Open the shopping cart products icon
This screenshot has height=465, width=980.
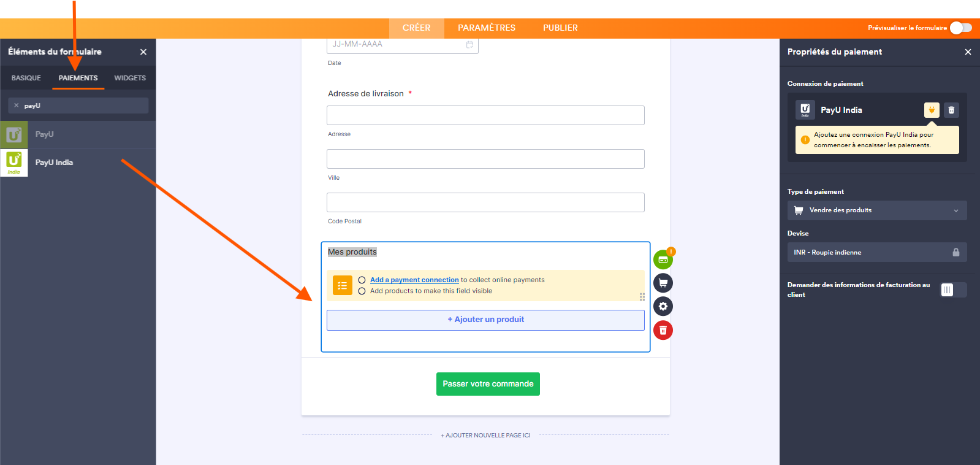point(663,283)
